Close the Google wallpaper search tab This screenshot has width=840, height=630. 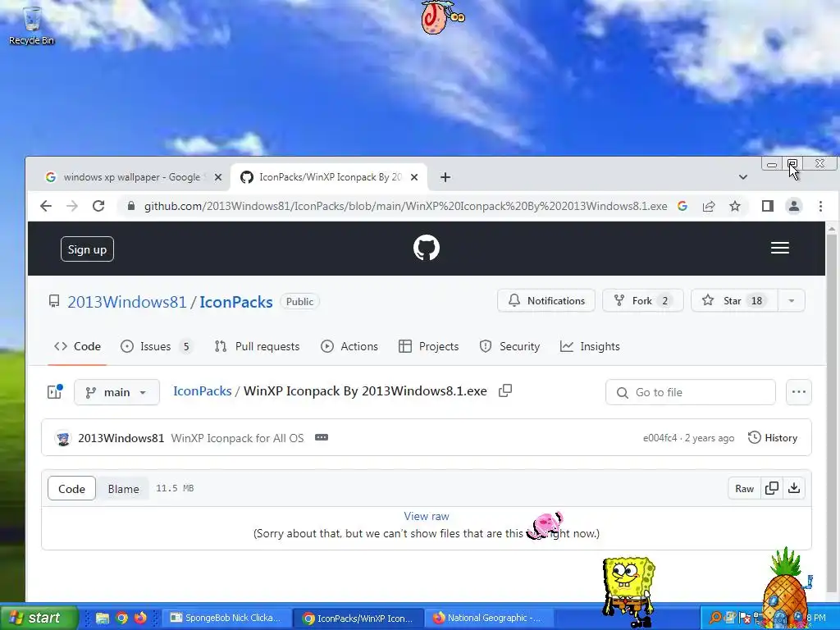tap(218, 177)
